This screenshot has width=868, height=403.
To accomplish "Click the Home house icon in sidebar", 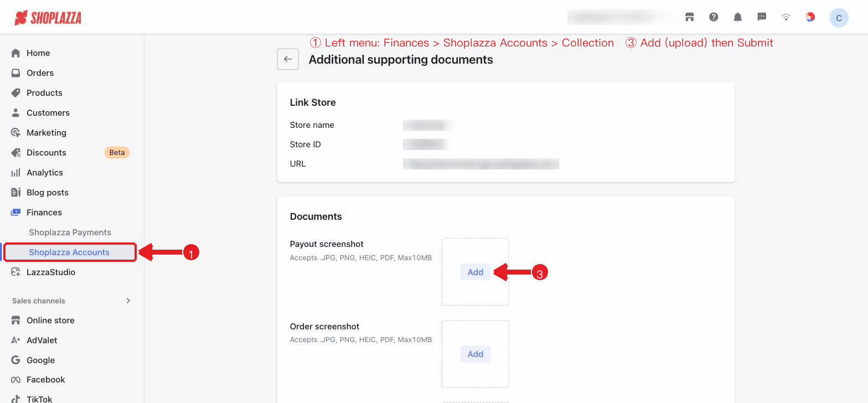I will (15, 53).
